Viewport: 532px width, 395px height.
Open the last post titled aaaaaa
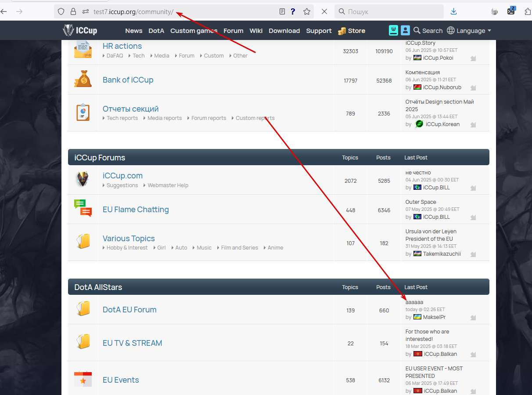[414, 302]
